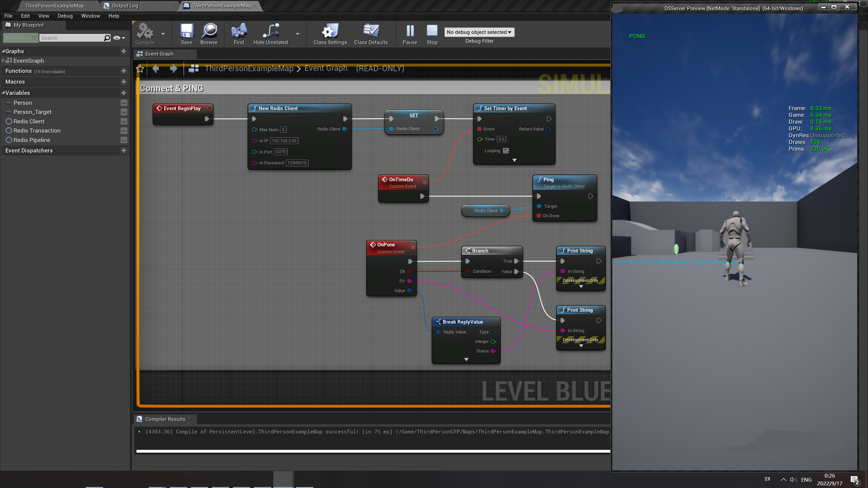Open the Debug menu
This screenshot has height=488, width=868.
click(x=65, y=16)
